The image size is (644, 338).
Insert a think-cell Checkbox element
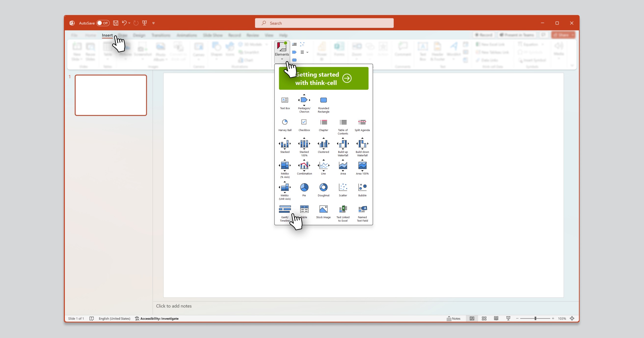coord(304,125)
